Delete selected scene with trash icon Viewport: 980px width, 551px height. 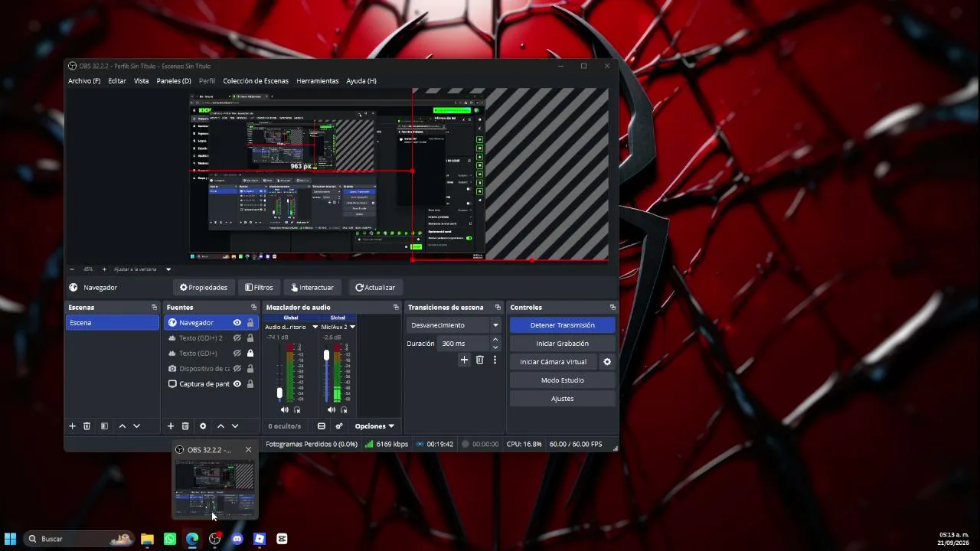tap(87, 426)
